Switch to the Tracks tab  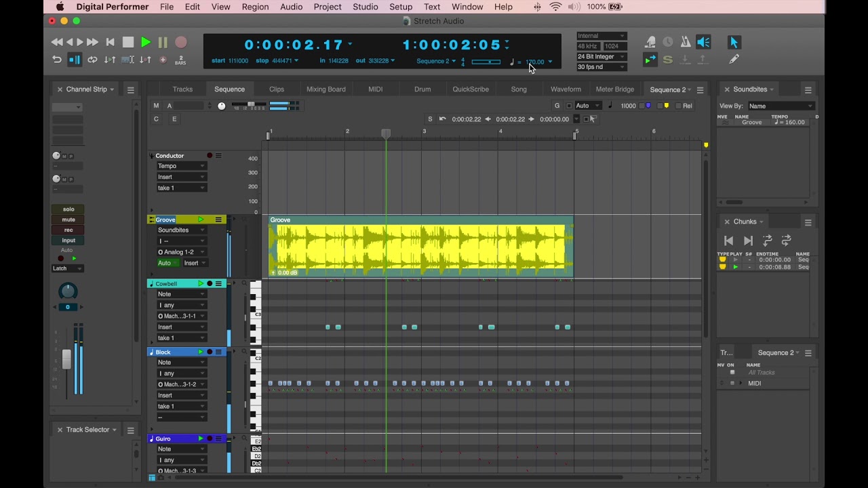[x=182, y=89]
